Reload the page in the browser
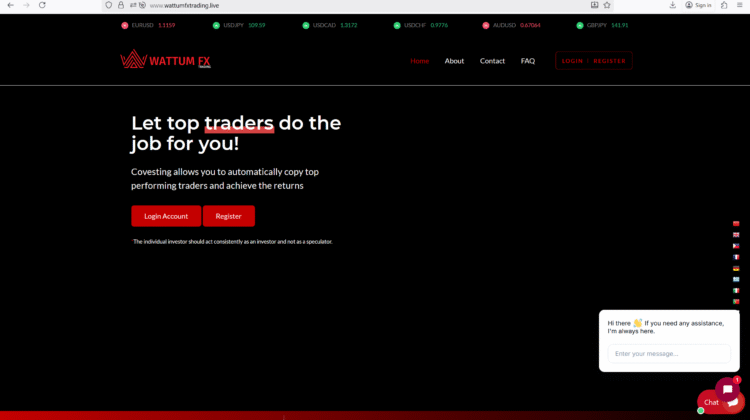The image size is (750, 420). coord(42,5)
